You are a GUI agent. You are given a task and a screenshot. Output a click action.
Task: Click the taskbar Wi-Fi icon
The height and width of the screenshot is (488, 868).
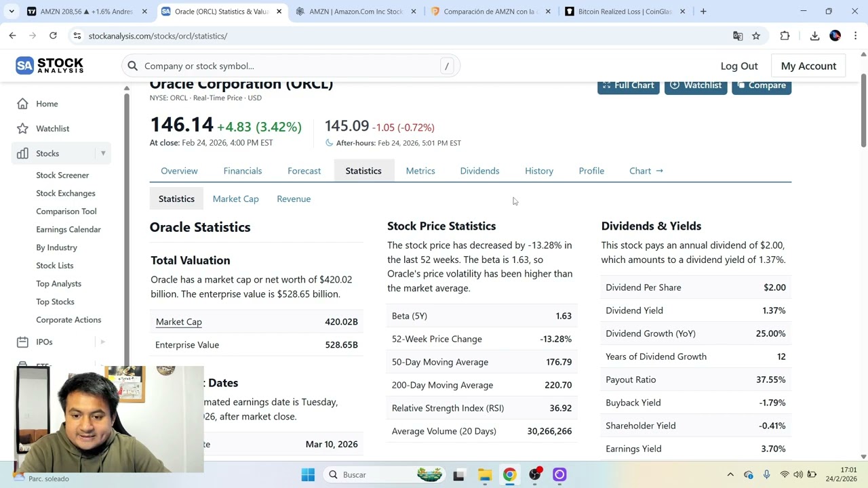[785, 474]
